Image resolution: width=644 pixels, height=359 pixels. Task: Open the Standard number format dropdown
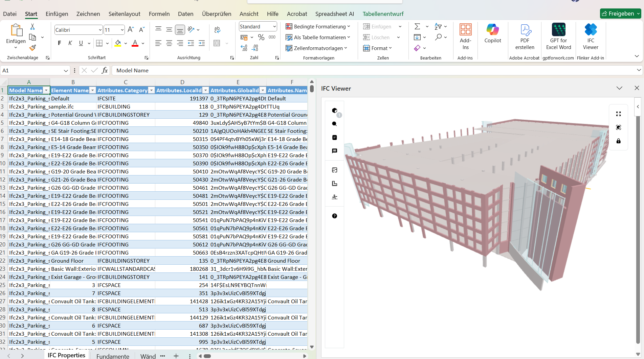click(274, 26)
